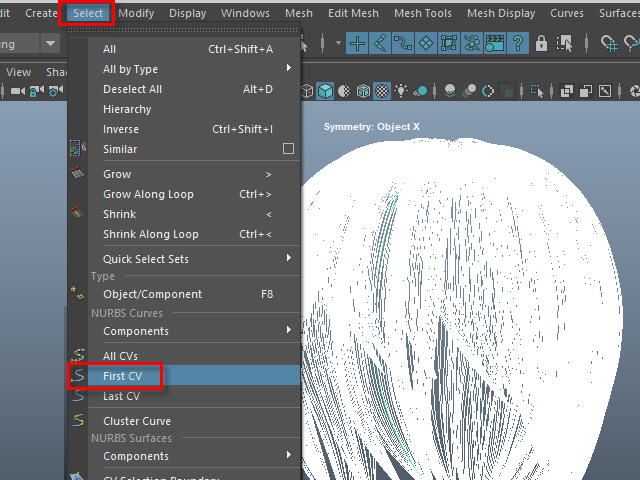Open the menu set dropdown arrow
Viewport: 640px width, 480px height.
pos(50,44)
